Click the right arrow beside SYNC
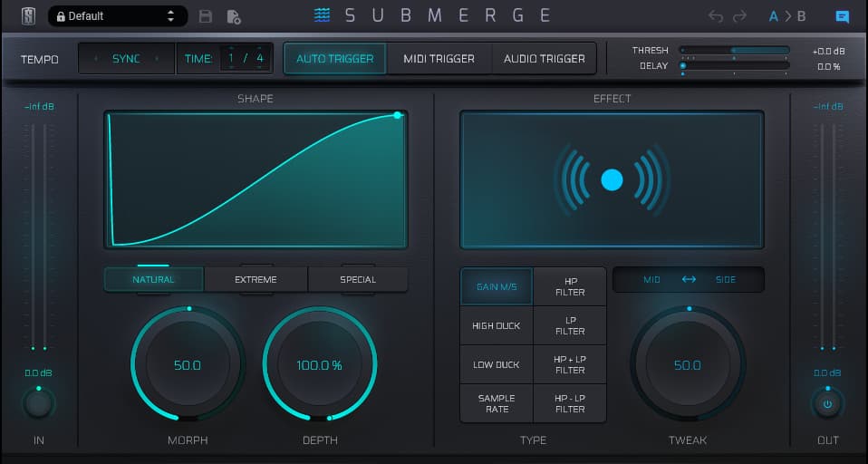The width and height of the screenshot is (868, 464). click(x=157, y=59)
